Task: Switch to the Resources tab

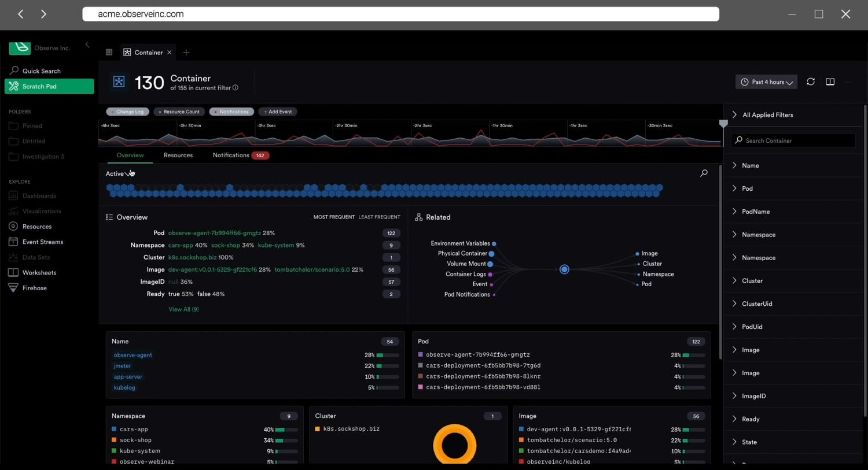Action: pyautogui.click(x=178, y=155)
